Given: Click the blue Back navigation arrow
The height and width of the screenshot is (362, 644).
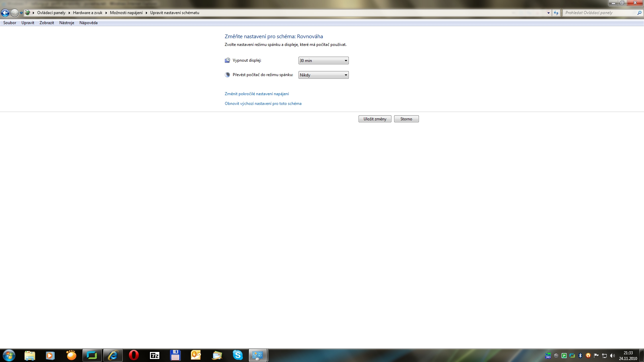Looking at the screenshot, I should [5, 13].
